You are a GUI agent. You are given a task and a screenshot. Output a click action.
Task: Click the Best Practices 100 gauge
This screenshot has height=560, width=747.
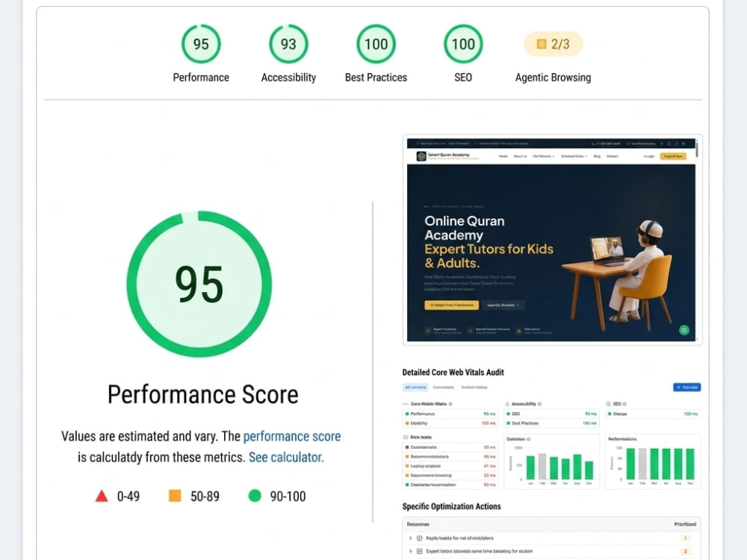point(376,44)
